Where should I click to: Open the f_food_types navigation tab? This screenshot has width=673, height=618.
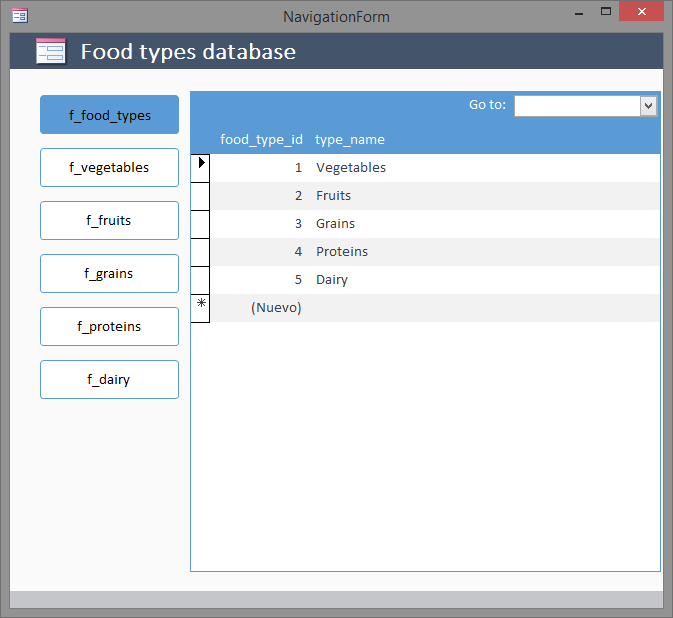[109, 115]
